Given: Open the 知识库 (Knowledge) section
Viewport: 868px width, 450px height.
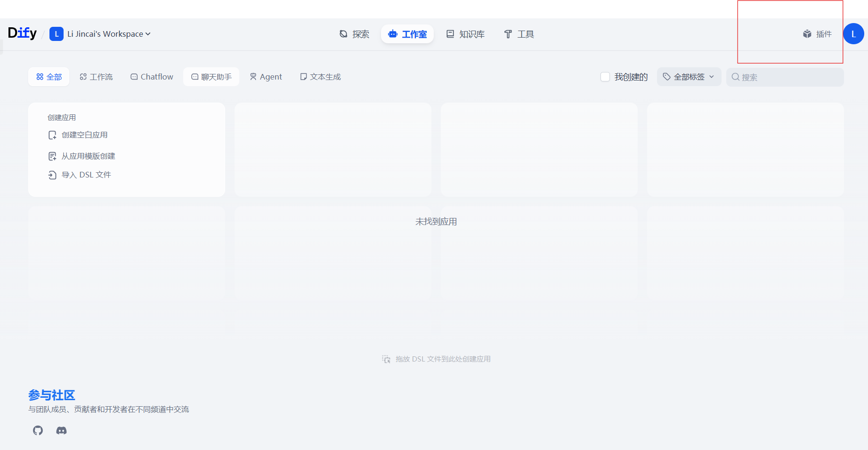Looking at the screenshot, I should 465,34.
